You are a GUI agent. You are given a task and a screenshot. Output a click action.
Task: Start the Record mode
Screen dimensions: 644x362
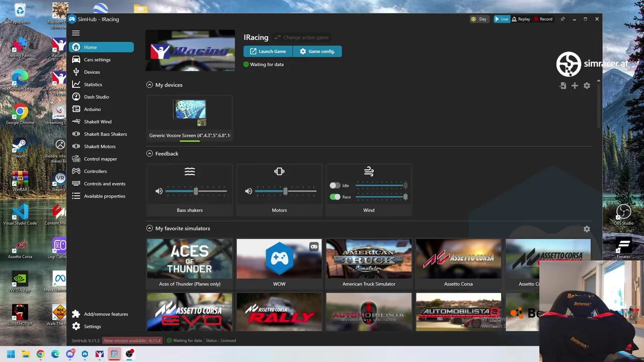click(543, 19)
